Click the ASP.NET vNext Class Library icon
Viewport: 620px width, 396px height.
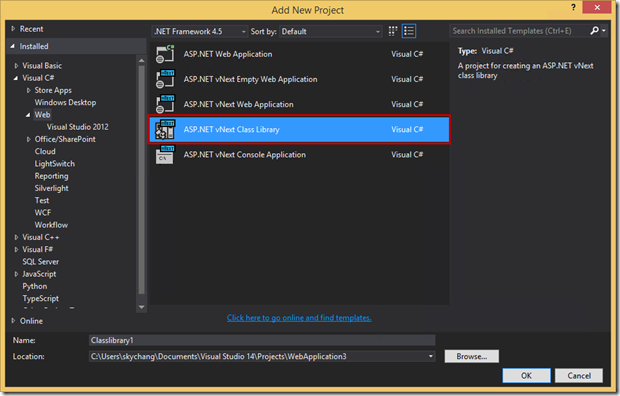(165, 129)
